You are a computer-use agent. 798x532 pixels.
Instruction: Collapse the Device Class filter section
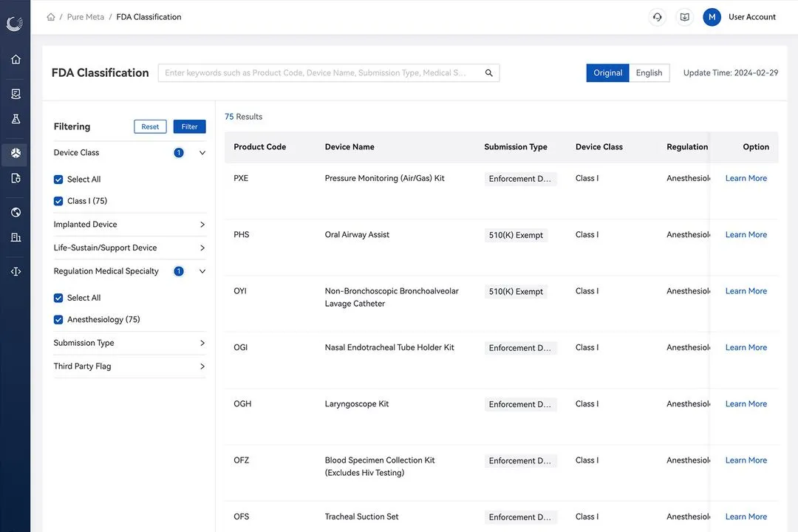[201, 152]
